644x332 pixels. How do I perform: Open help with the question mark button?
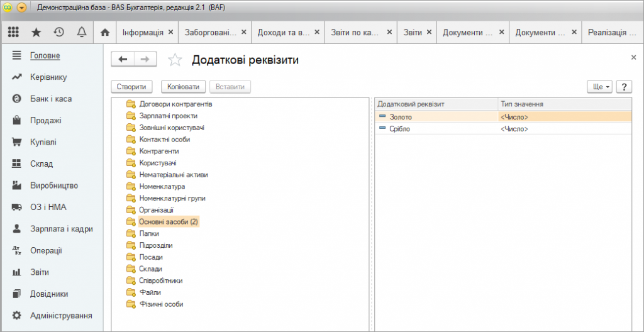point(624,87)
